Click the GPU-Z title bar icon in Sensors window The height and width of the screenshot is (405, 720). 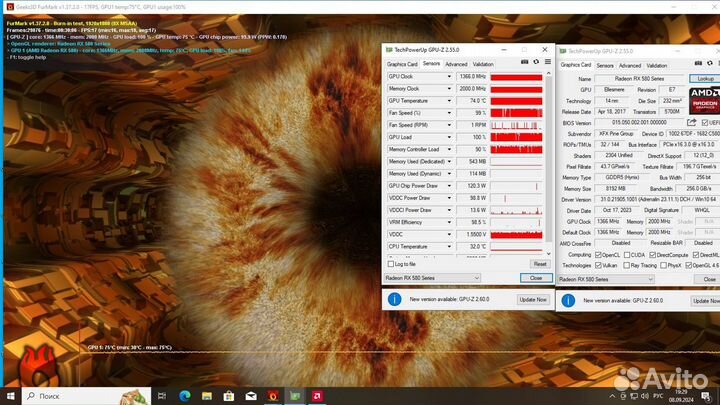[x=389, y=50]
